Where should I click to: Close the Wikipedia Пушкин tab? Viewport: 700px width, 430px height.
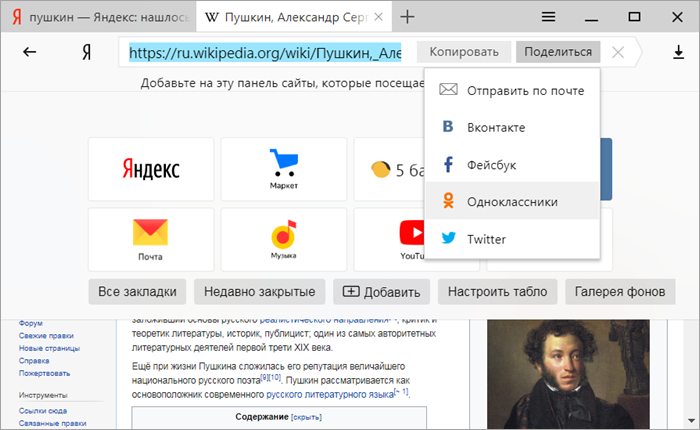pyautogui.click(x=379, y=17)
